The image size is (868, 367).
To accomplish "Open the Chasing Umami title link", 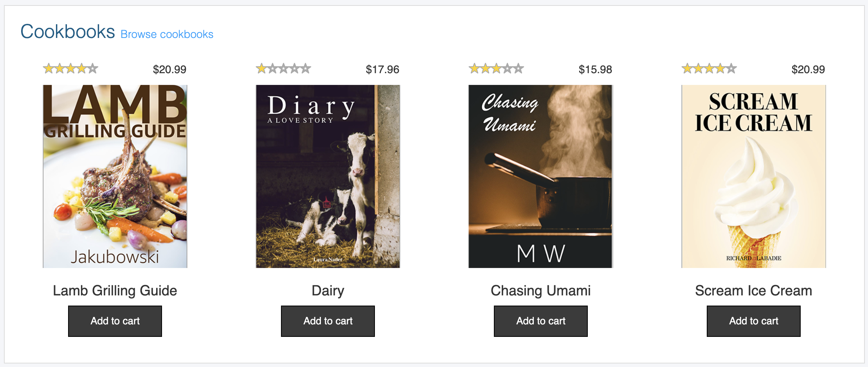I will [x=541, y=291].
